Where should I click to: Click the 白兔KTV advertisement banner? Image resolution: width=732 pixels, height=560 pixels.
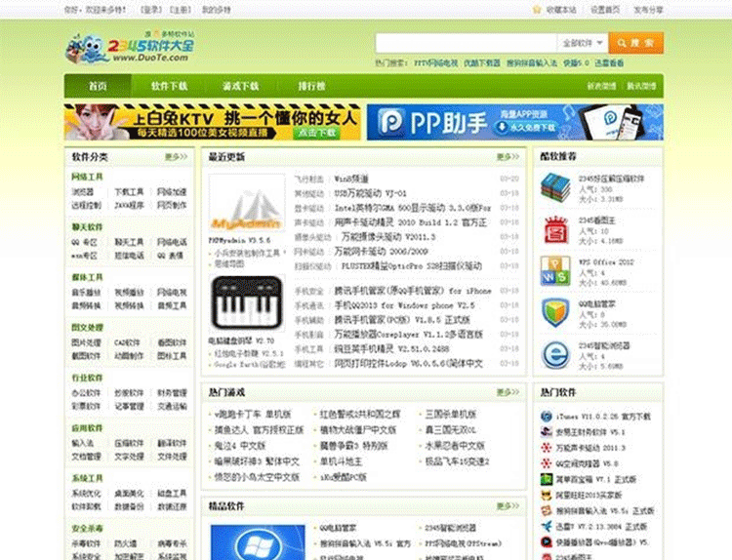[213, 122]
